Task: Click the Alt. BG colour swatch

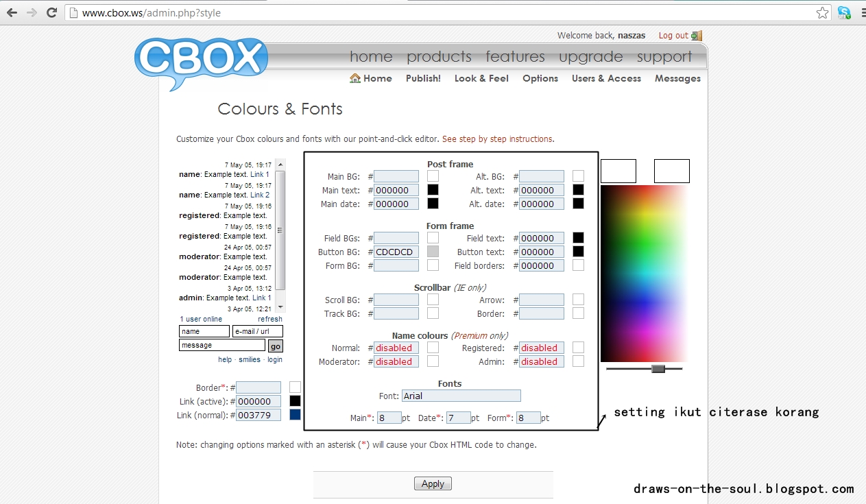Action: 578,176
